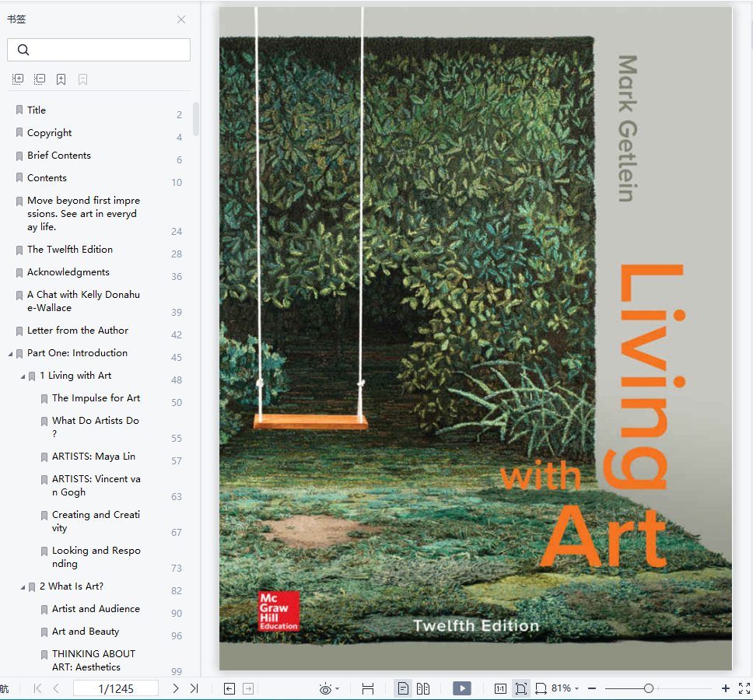Click the delete bookmark (bookmark-minus) icon
The height and width of the screenshot is (700, 753).
(82, 79)
